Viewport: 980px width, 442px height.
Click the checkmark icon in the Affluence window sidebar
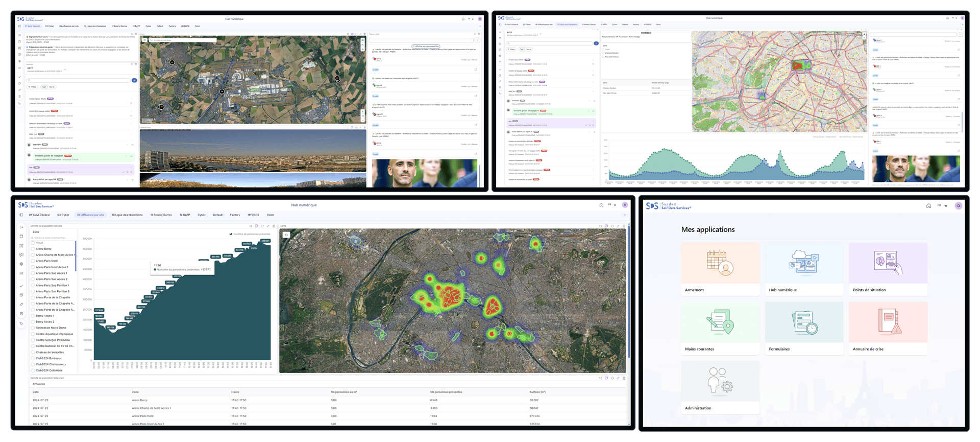point(21,286)
